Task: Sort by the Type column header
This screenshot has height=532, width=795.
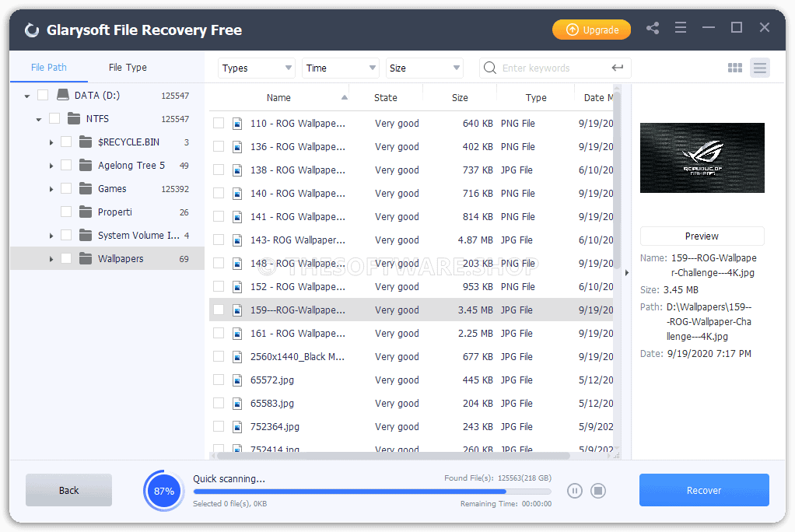Action: pos(536,97)
